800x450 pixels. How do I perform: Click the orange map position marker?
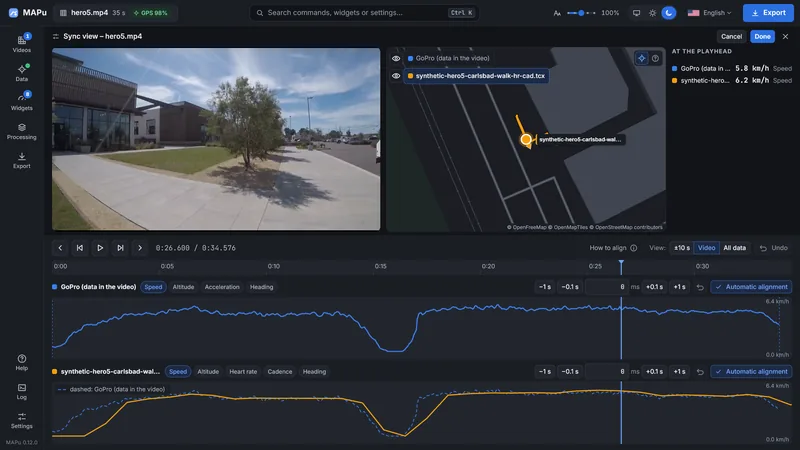pyautogui.click(x=526, y=139)
